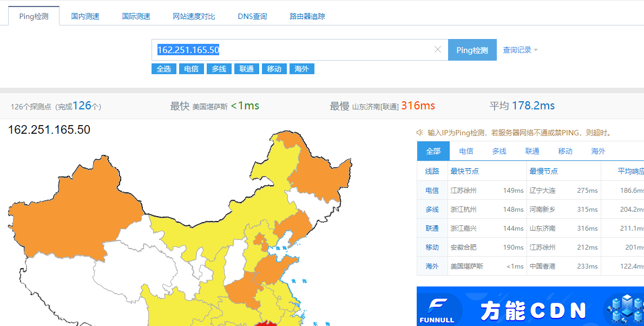This screenshot has width=644, height=326.
Task: Toggle the 海外 filter tag under search box
Action: coord(301,69)
